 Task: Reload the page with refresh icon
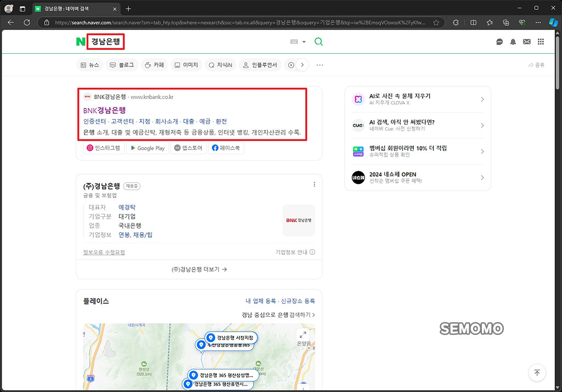(x=27, y=23)
